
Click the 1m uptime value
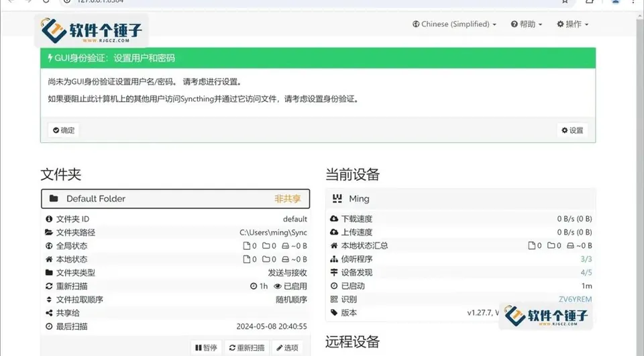point(586,286)
